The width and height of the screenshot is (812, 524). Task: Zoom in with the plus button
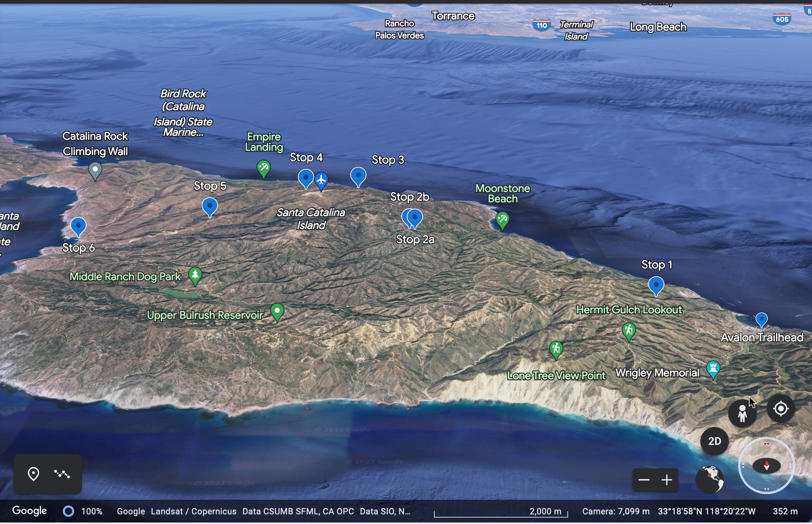pyautogui.click(x=667, y=479)
